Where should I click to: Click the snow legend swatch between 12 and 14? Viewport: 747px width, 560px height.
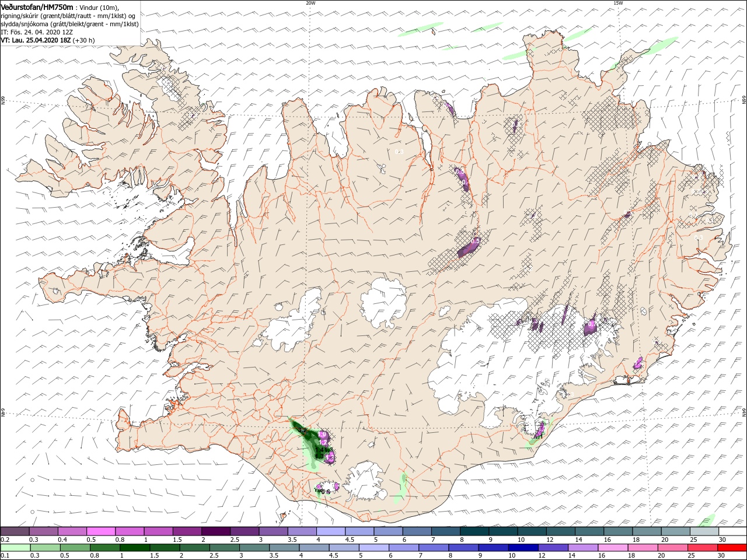pyautogui.click(x=560, y=531)
